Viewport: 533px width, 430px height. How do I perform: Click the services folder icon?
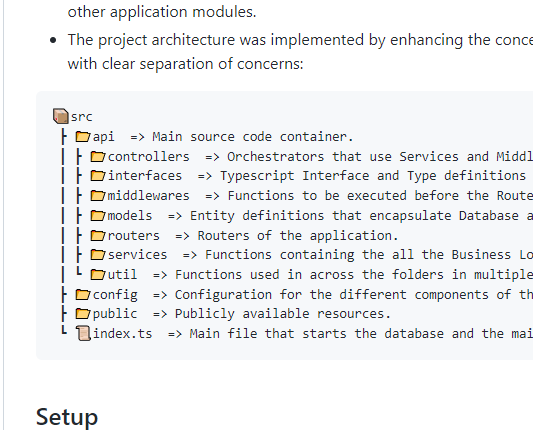coord(98,255)
